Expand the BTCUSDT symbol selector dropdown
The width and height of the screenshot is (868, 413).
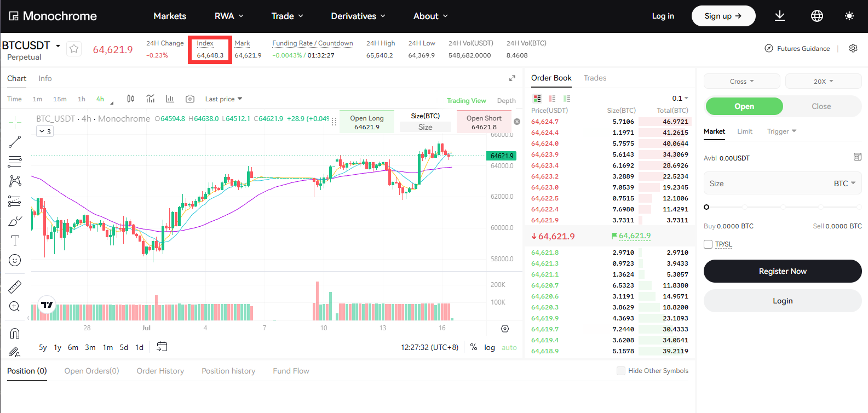(58, 45)
